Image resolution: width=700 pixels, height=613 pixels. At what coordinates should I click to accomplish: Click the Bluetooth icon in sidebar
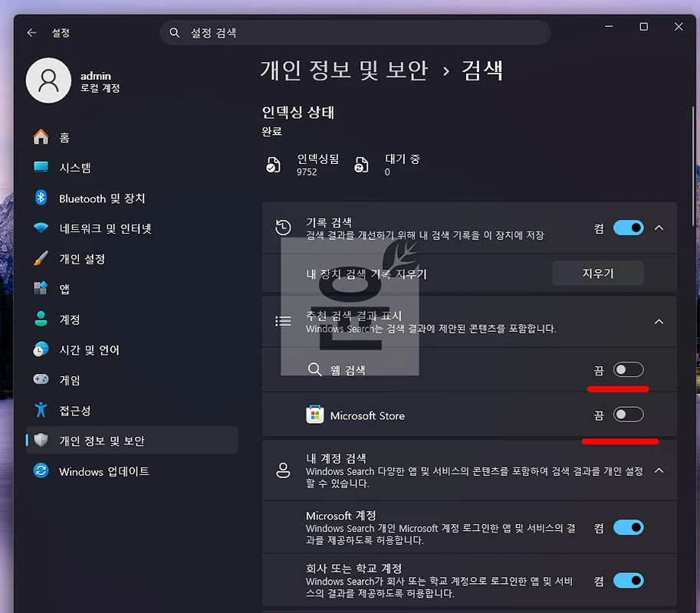pos(41,198)
